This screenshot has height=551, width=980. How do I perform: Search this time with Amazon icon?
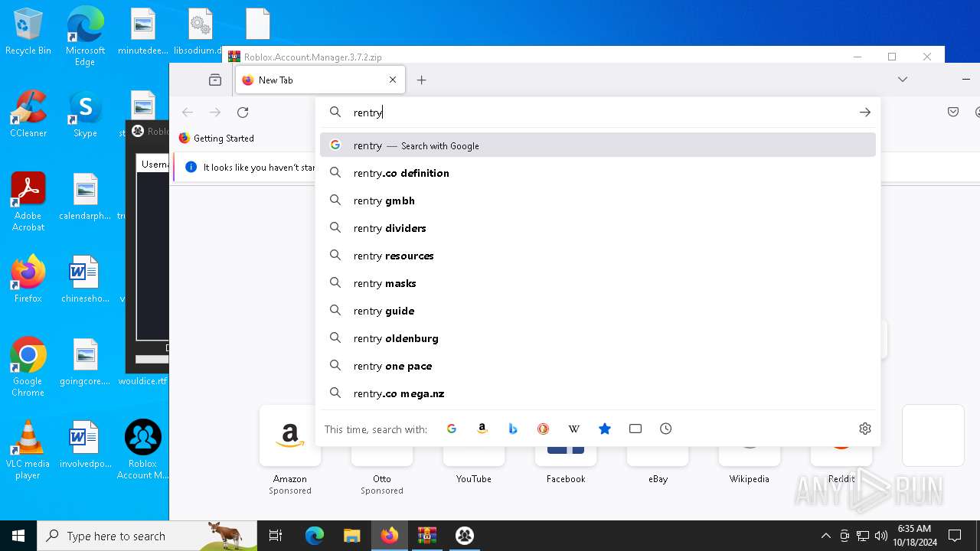[482, 429]
